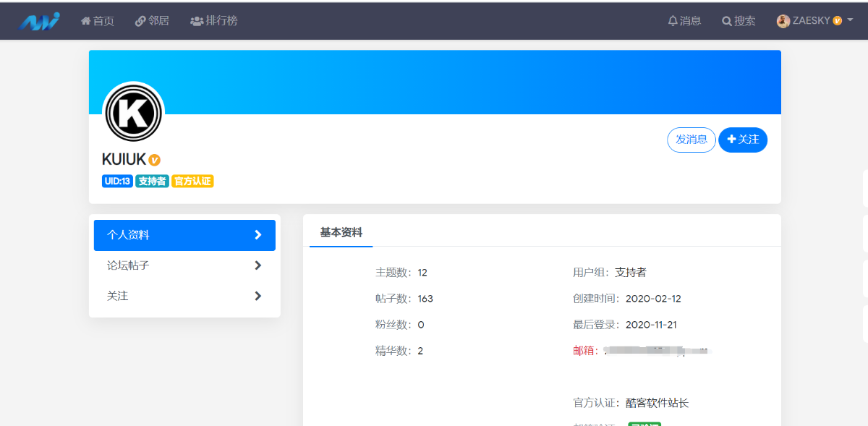Image resolution: width=868 pixels, height=426 pixels.
Task: Click the chevron on 论坛帖子 row
Action: (258, 265)
